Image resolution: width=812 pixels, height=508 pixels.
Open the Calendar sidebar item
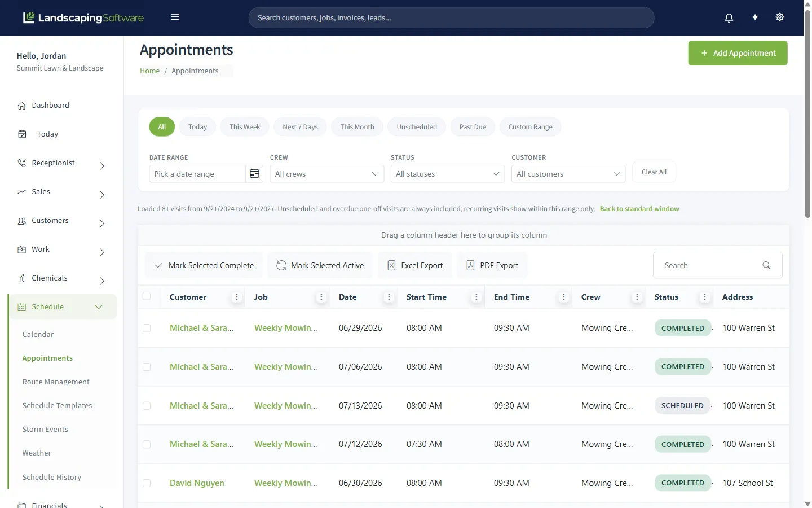38,335
